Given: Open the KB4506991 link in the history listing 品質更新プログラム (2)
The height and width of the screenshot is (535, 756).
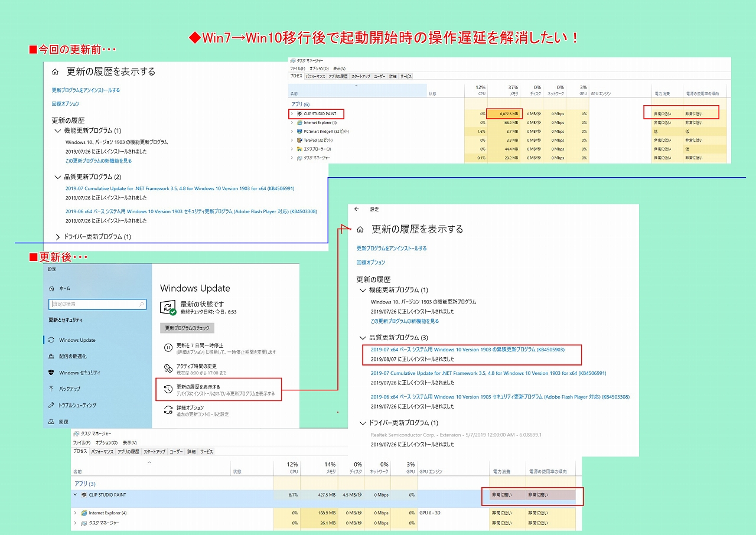Looking at the screenshot, I should click(180, 188).
